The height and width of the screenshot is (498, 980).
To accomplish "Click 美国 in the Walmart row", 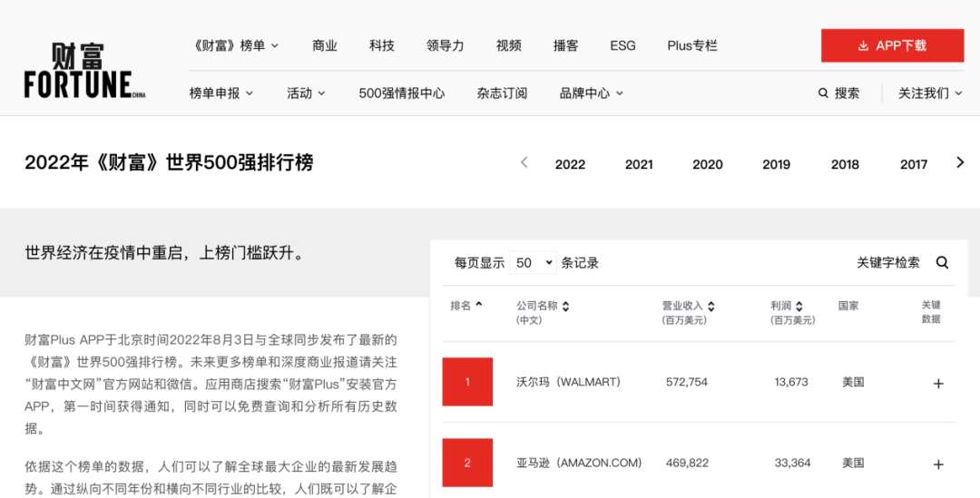I will [853, 382].
